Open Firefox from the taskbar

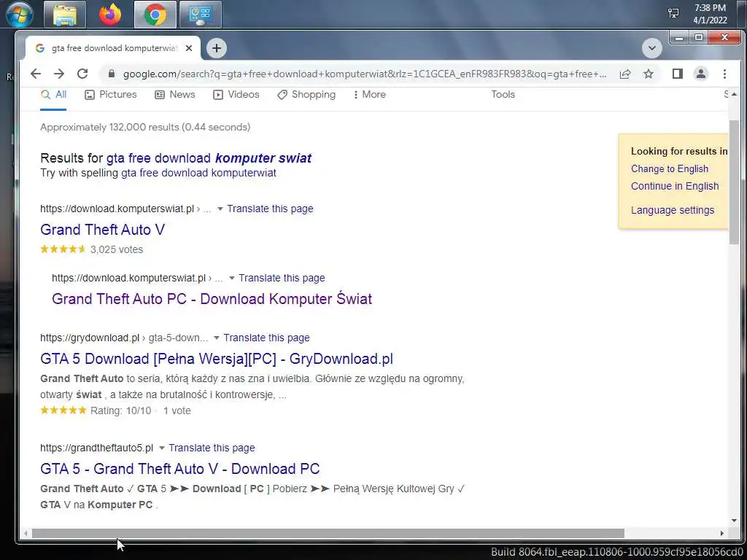pos(110,15)
